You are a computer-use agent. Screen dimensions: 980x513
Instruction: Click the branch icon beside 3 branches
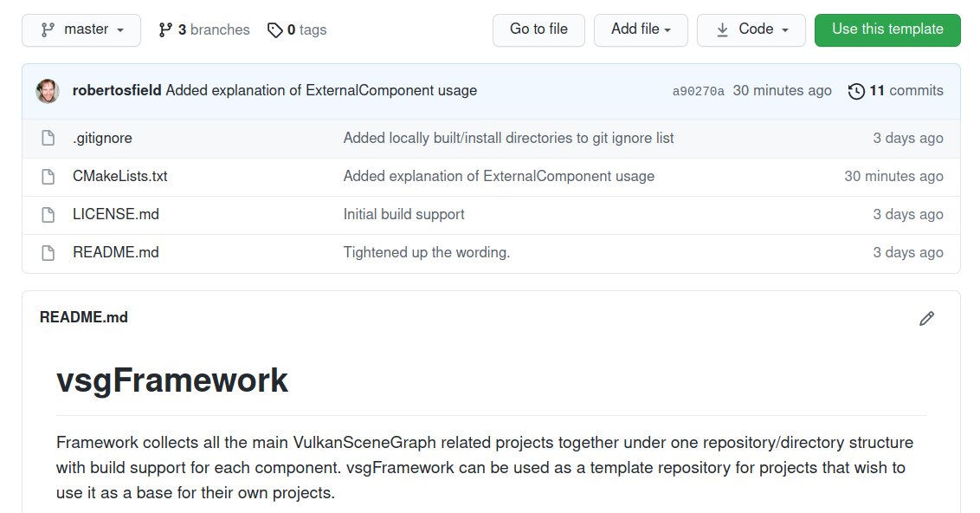[165, 29]
